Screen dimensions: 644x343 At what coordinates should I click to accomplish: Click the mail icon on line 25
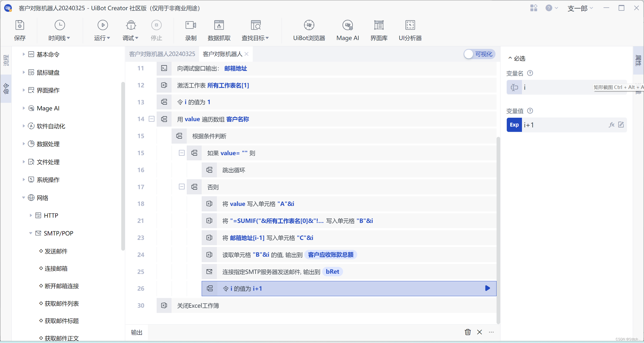210,272
